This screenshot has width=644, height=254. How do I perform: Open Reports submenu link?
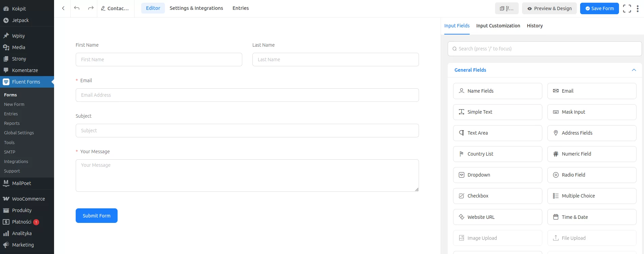point(12,123)
